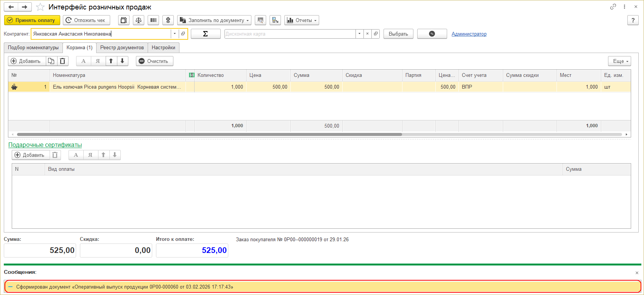Click the Количество column header
Image resolution: width=644 pixels, height=295 pixels.
pos(220,75)
